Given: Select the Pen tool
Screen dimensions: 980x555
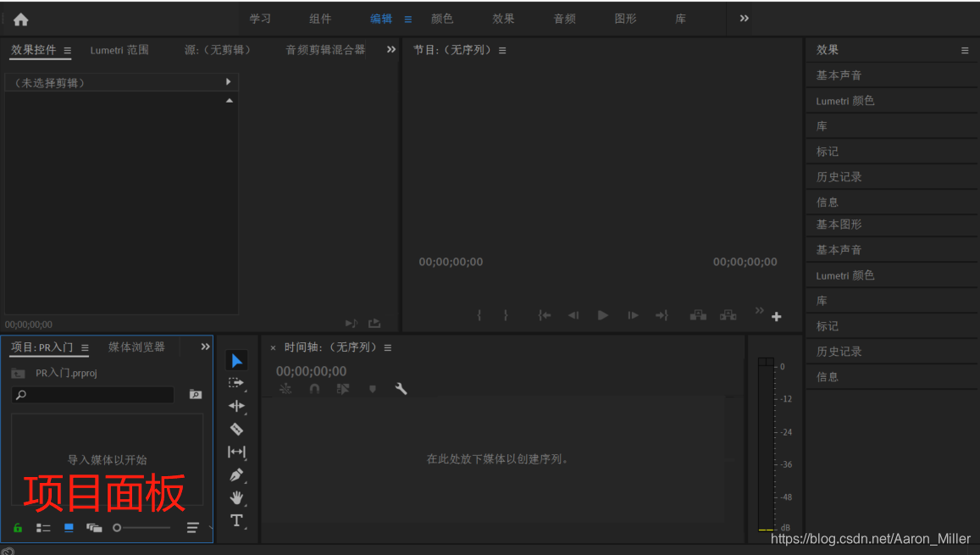Looking at the screenshot, I should click(236, 475).
